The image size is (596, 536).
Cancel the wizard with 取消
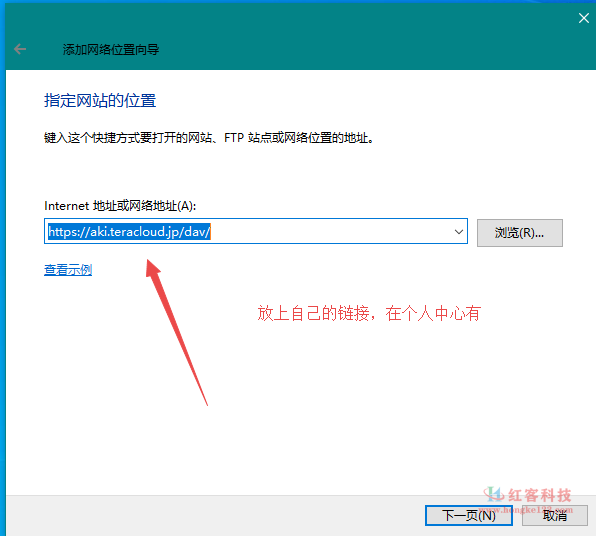(x=555, y=515)
